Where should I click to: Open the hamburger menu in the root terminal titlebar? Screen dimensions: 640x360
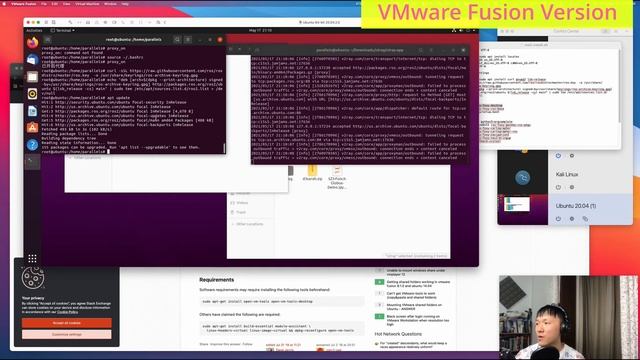coord(188,40)
